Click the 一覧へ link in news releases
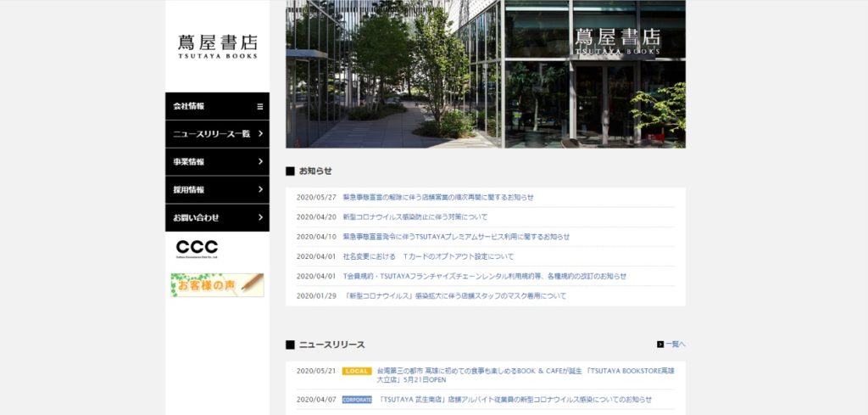This screenshot has height=415, width=868. point(676,345)
